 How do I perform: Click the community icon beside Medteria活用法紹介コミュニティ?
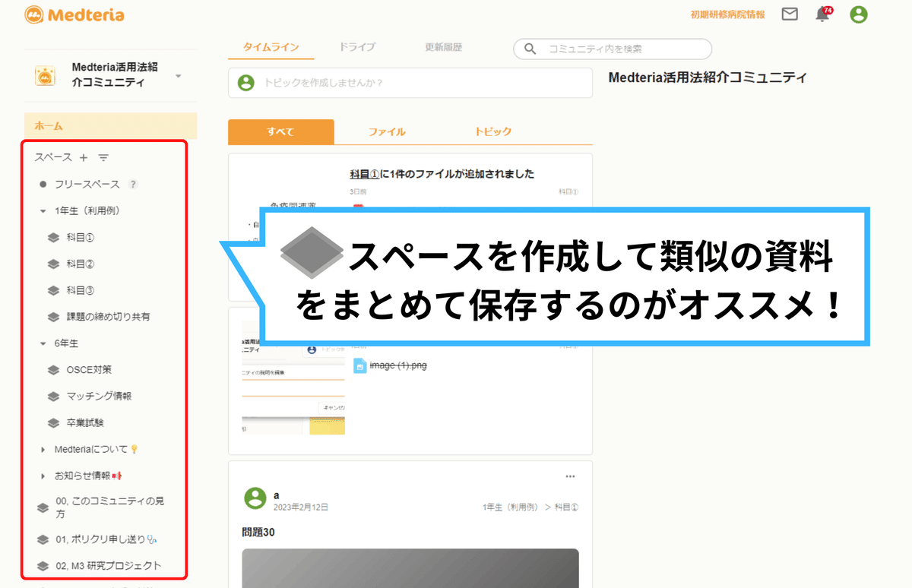(45, 75)
